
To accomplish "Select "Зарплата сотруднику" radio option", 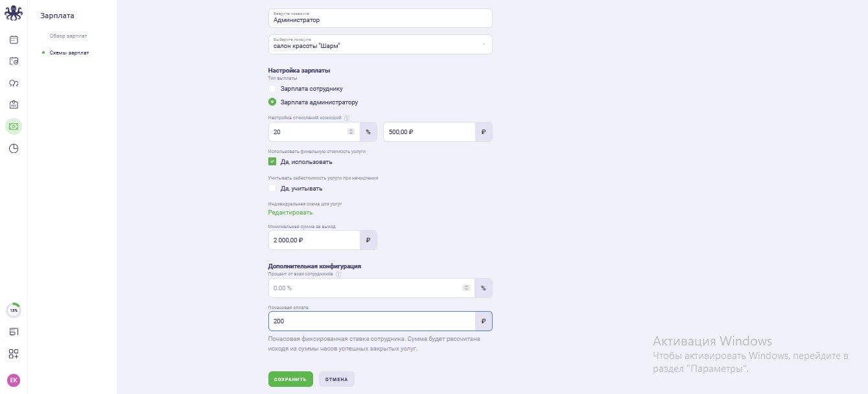I will [272, 88].
